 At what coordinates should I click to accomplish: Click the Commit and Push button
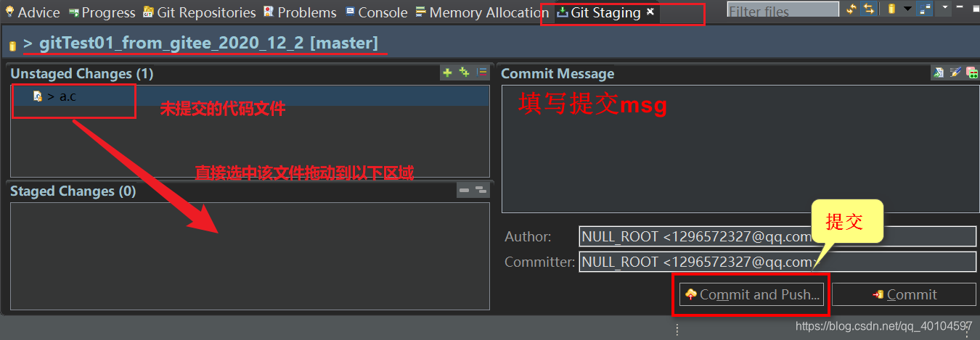751,294
